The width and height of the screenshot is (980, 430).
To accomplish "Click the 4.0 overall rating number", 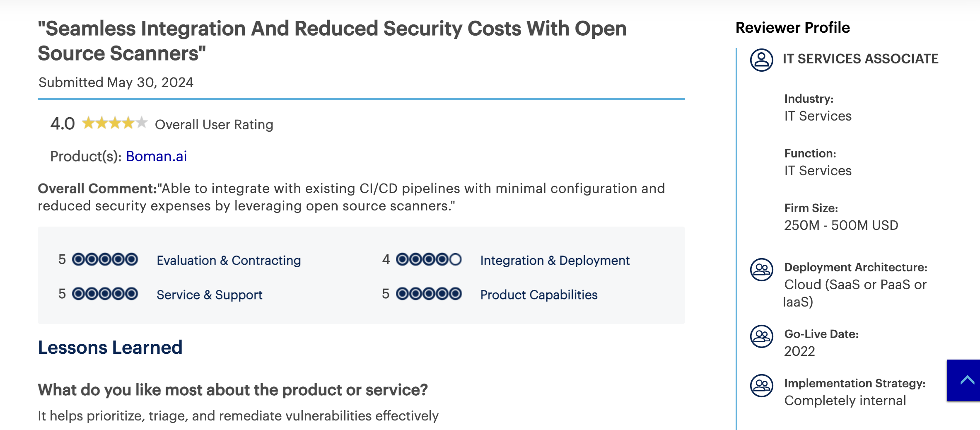I will (x=63, y=123).
